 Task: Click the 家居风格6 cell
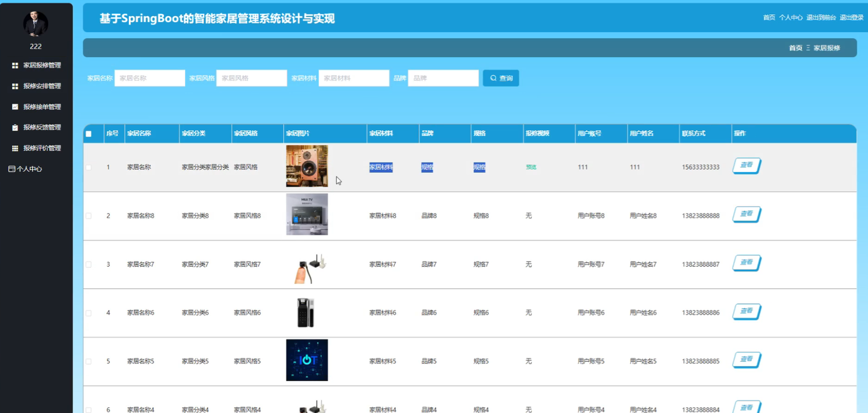(x=247, y=313)
